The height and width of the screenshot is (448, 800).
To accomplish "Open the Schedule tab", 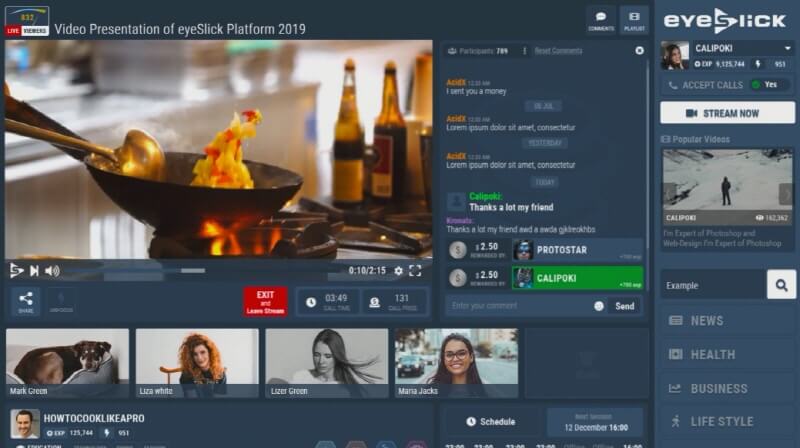I will click(491, 422).
